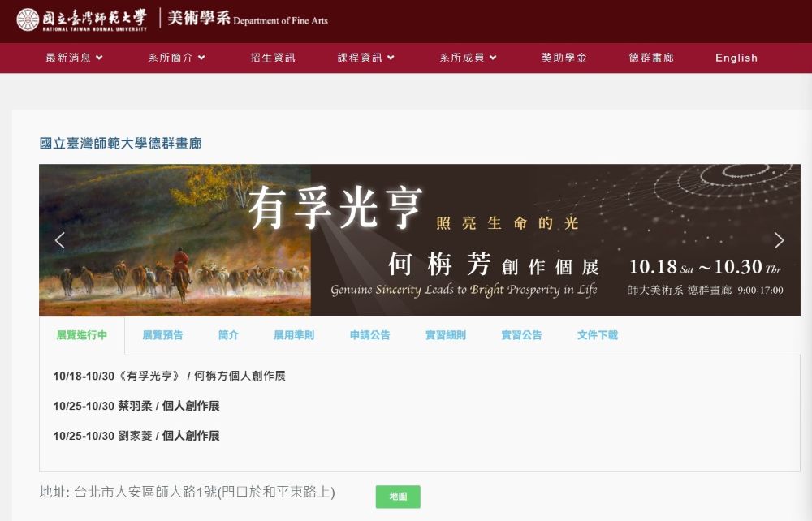Switch site language to English
This screenshot has height=521, width=812.
pos(736,58)
